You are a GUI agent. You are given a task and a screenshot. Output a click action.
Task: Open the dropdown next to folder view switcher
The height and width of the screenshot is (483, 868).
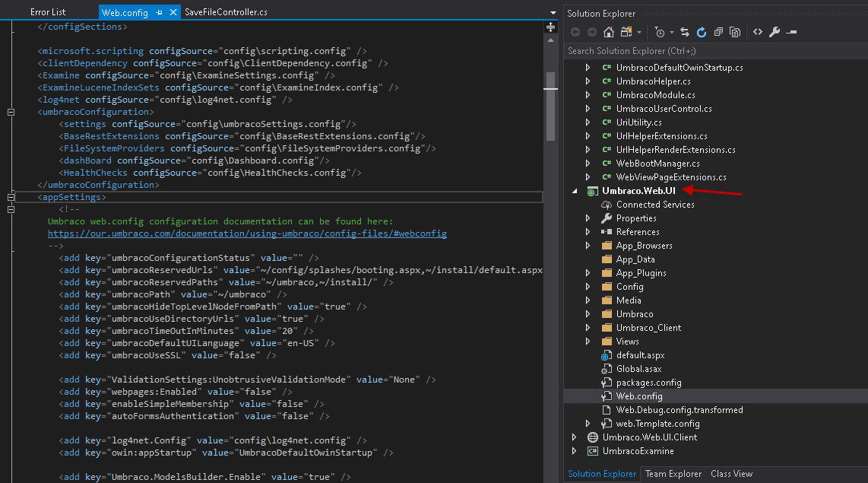638,32
